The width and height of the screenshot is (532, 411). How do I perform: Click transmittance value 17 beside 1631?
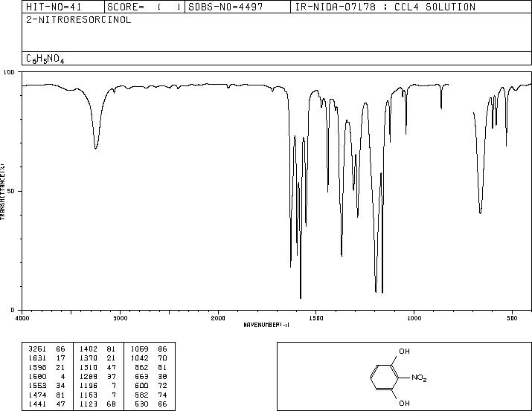[60, 358]
